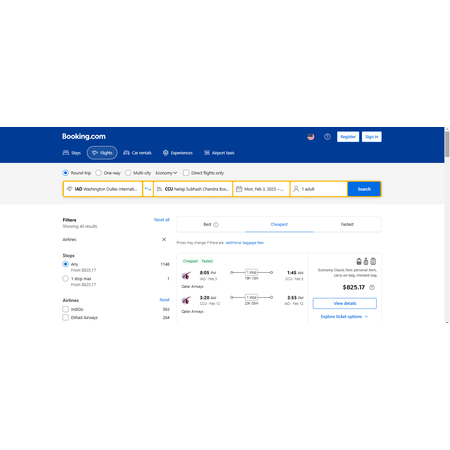450x450 pixels.
Task: Select the Flights tab
Action: pos(102,153)
